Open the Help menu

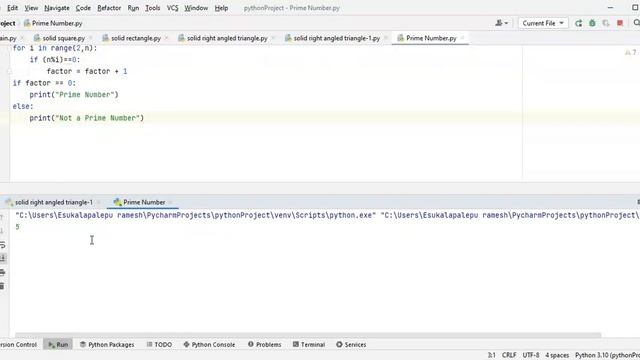coord(221,8)
